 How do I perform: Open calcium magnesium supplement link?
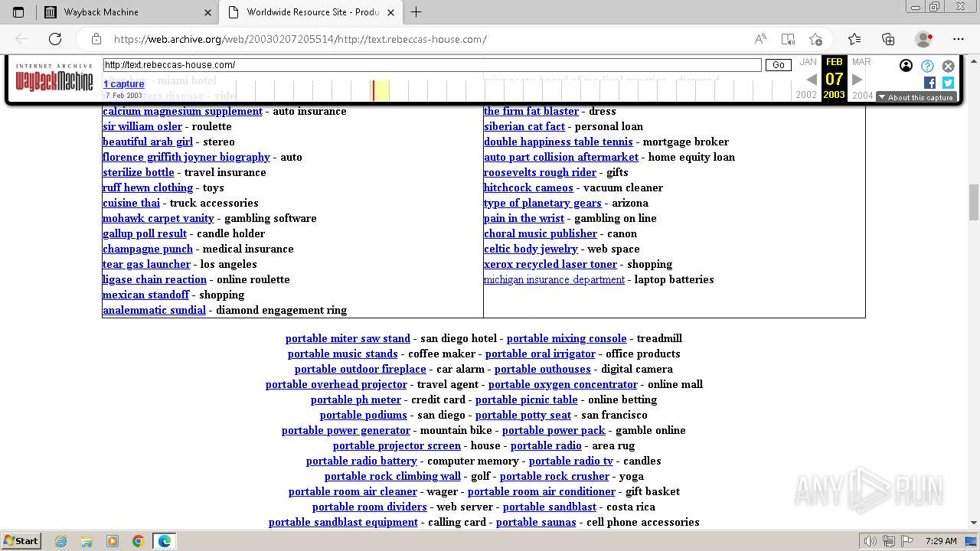pyautogui.click(x=182, y=111)
